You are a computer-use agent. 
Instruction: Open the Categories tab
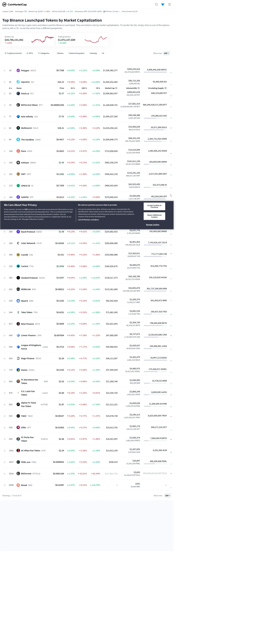pos(44,53)
